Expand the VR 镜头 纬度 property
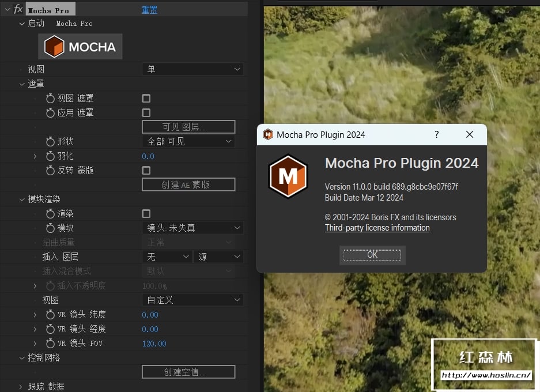The width and height of the screenshot is (540, 392). click(x=35, y=315)
